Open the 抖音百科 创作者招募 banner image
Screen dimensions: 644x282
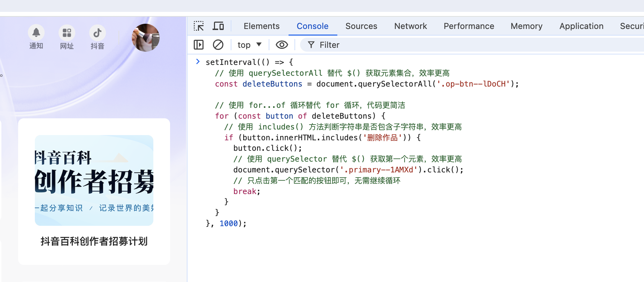pyautogui.click(x=94, y=180)
